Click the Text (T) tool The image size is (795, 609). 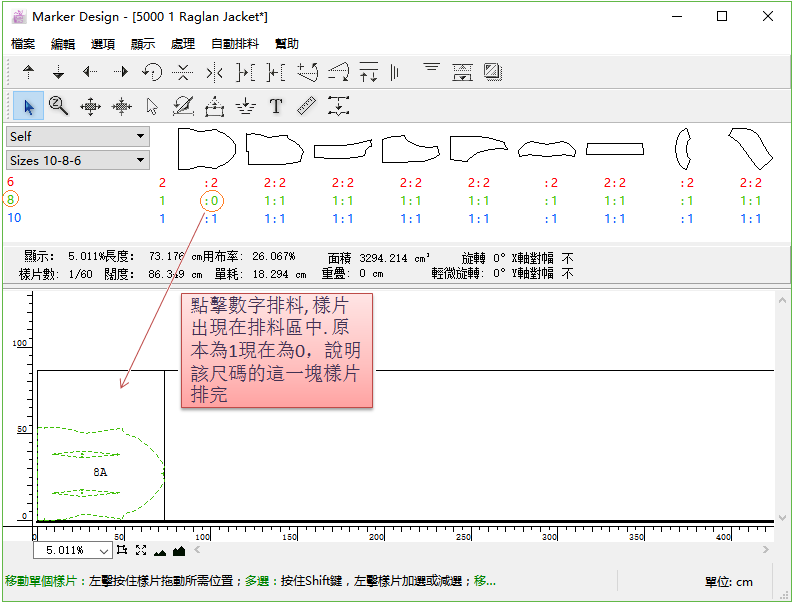(x=276, y=106)
